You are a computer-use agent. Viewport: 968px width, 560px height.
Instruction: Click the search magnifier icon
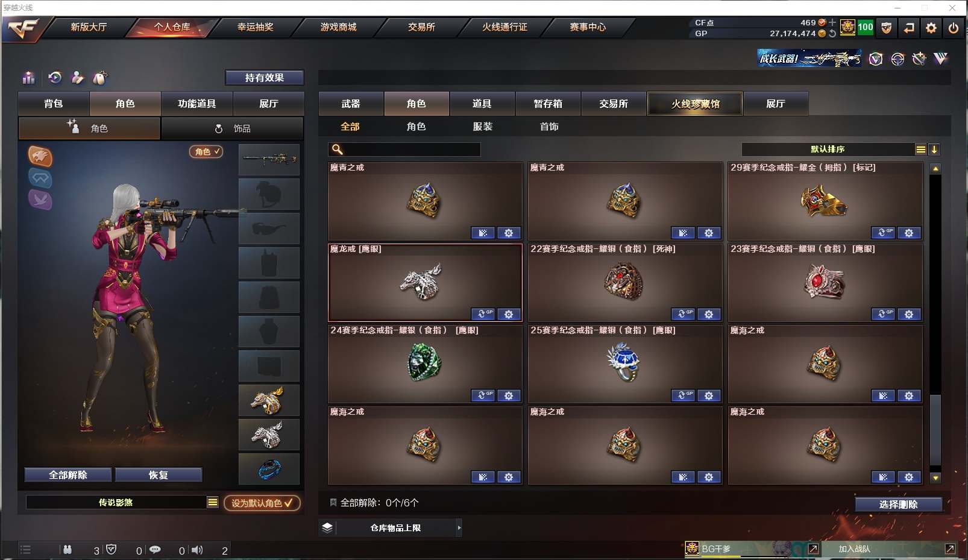click(338, 149)
